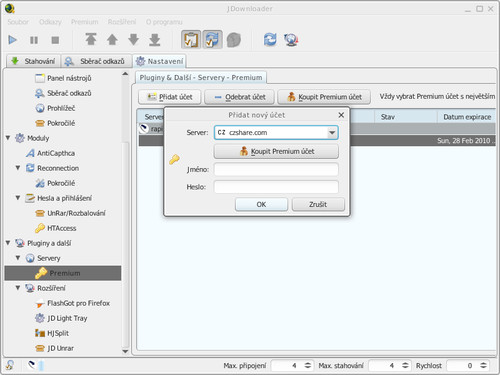Stop all downloads with the stop icon
The width and height of the screenshot is (500, 375).
(55, 40)
